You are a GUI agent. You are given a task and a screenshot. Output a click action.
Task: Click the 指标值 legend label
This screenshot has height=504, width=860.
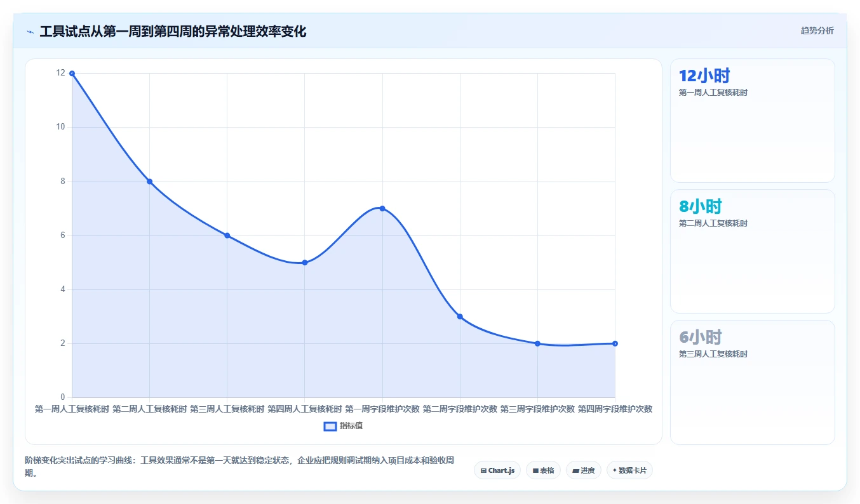coord(351,426)
